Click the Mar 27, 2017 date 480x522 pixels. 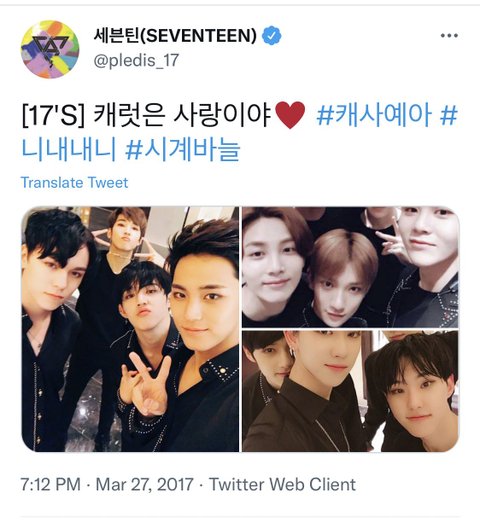click(x=144, y=484)
